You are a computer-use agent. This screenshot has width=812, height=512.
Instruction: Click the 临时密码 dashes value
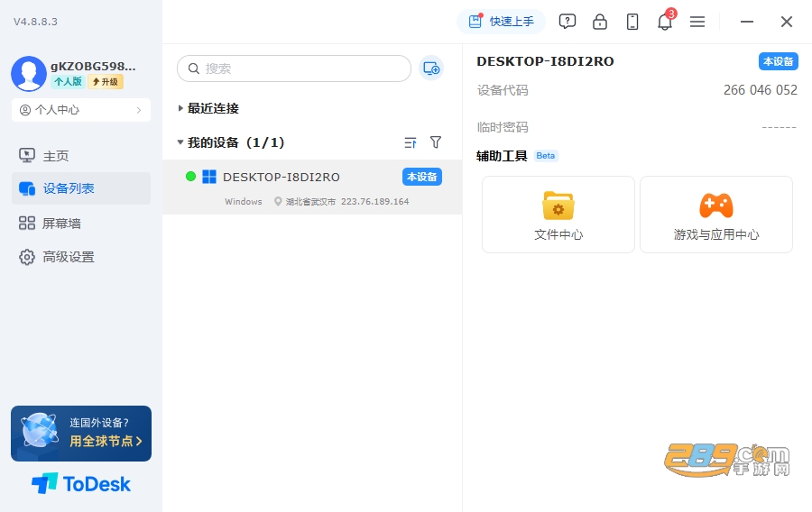[779, 127]
